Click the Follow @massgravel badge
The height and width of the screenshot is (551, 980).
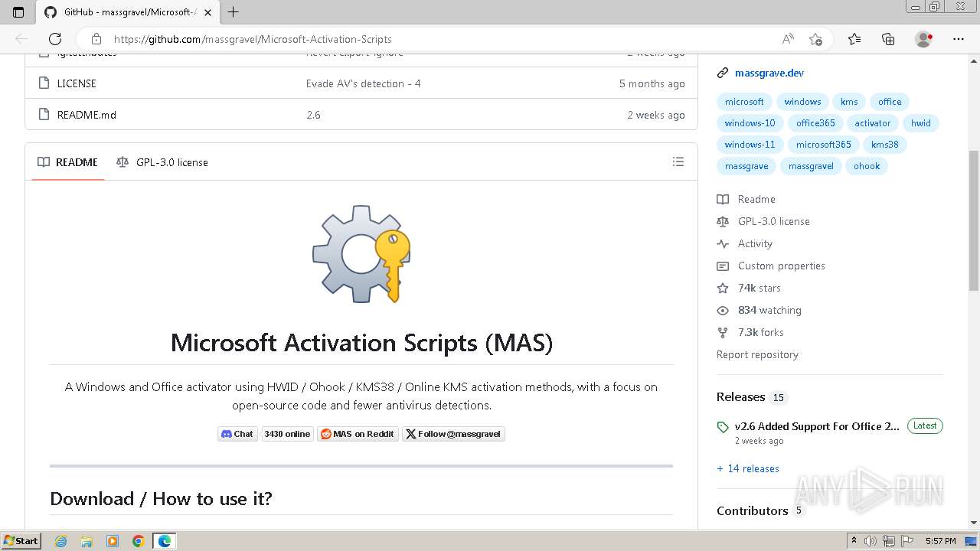tap(453, 434)
